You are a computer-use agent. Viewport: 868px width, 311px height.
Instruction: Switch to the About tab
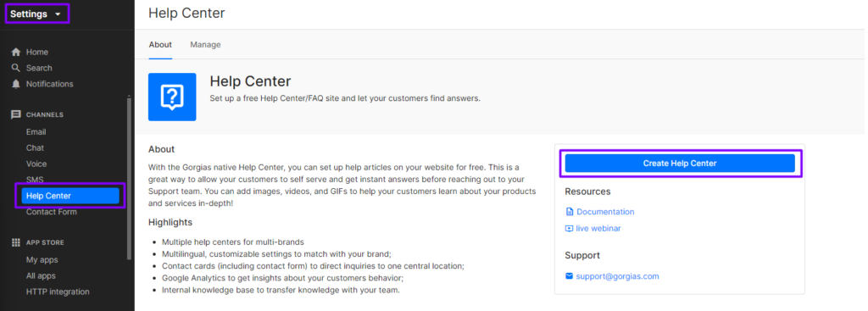pyautogui.click(x=160, y=45)
